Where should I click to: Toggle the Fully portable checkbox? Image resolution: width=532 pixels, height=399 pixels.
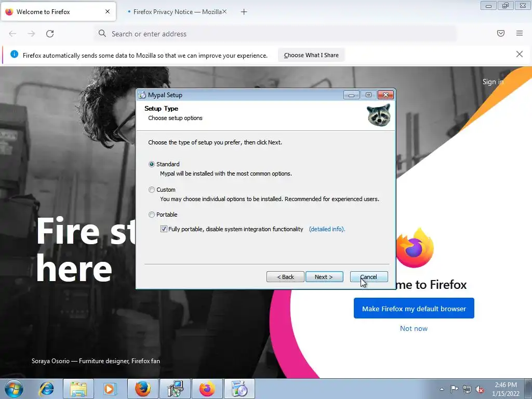[x=164, y=229]
